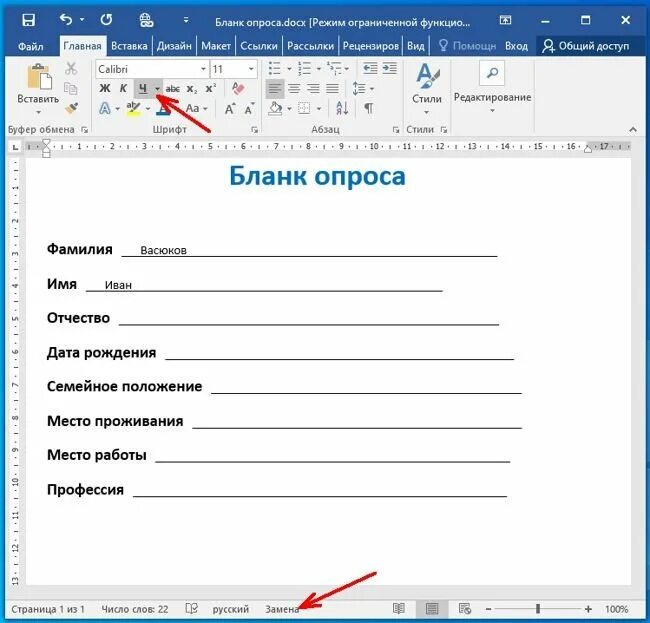The width and height of the screenshot is (650, 623).
Task: Switch to the Вставка tab
Action: 129,46
